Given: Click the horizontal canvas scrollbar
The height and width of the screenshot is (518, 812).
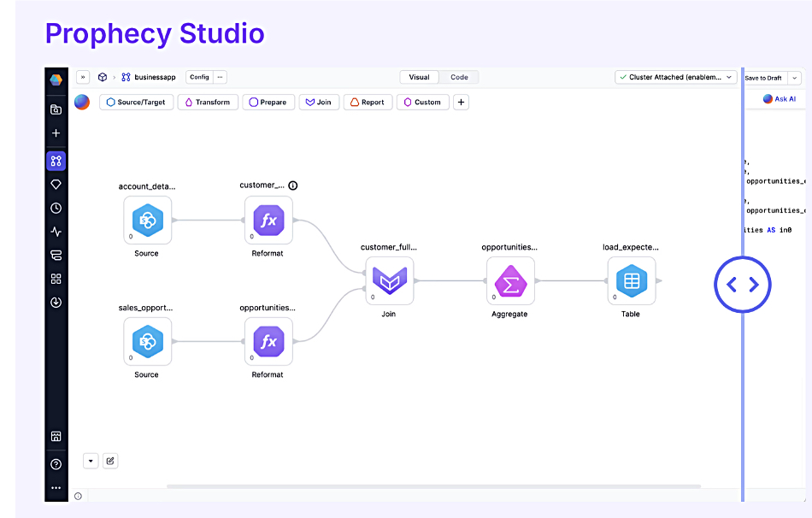Looking at the screenshot, I should click(433, 486).
